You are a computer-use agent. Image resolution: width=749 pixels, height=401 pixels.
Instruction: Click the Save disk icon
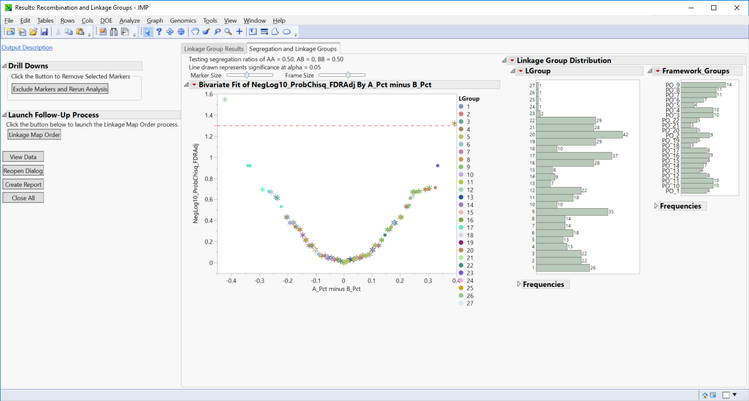tap(45, 32)
